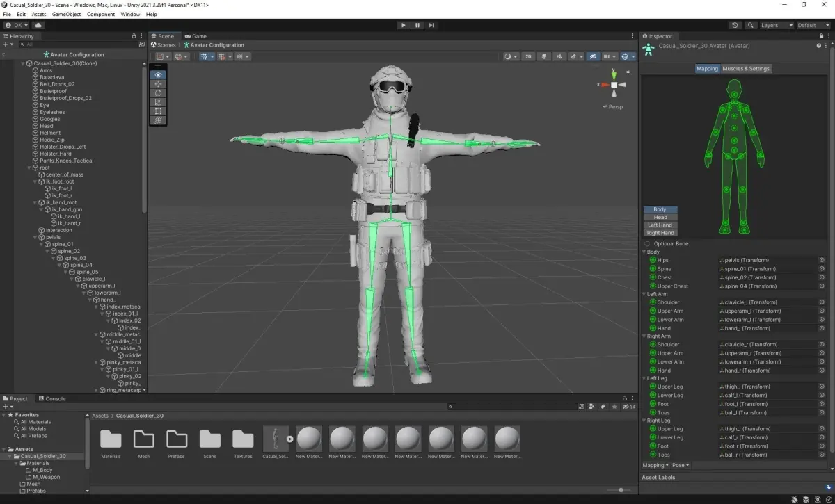Click the Left Hand button
Screen dimensions: 835x504
click(x=660, y=225)
